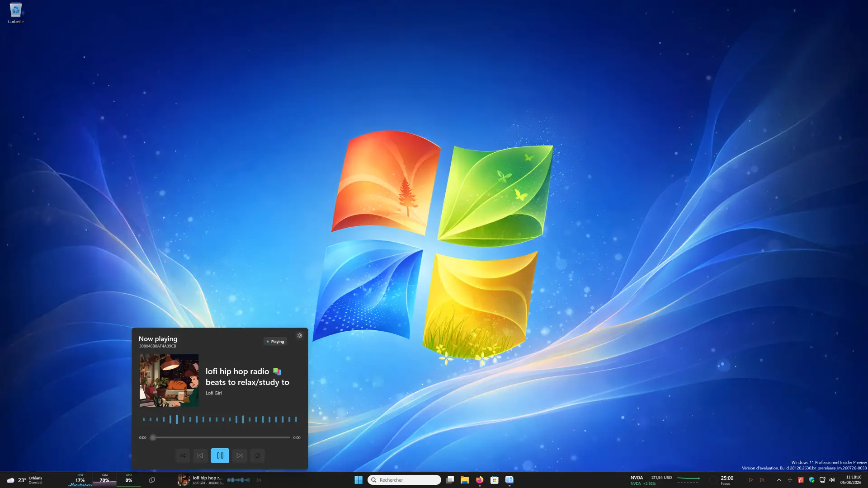
Task: Toggle repeat mode in Now playing flyout
Action: [257, 455]
